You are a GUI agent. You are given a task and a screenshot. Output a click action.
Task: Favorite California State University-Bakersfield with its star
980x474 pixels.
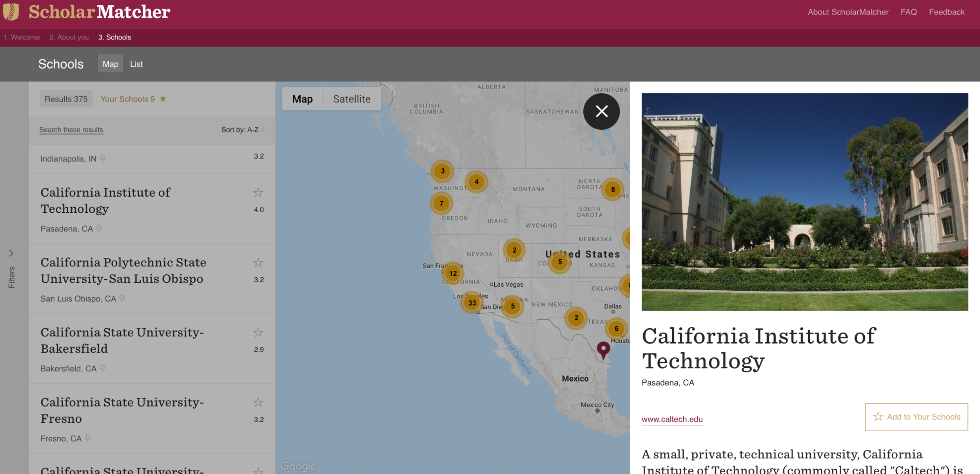[258, 333]
